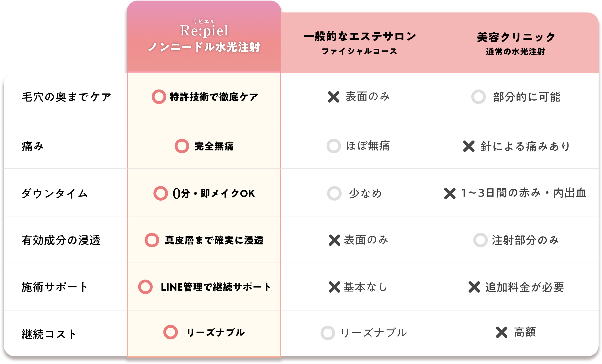Viewport: 602px width, 364px height.
Task: Click the pink circle beside LINE管理で継続サポート
Action: point(145,287)
